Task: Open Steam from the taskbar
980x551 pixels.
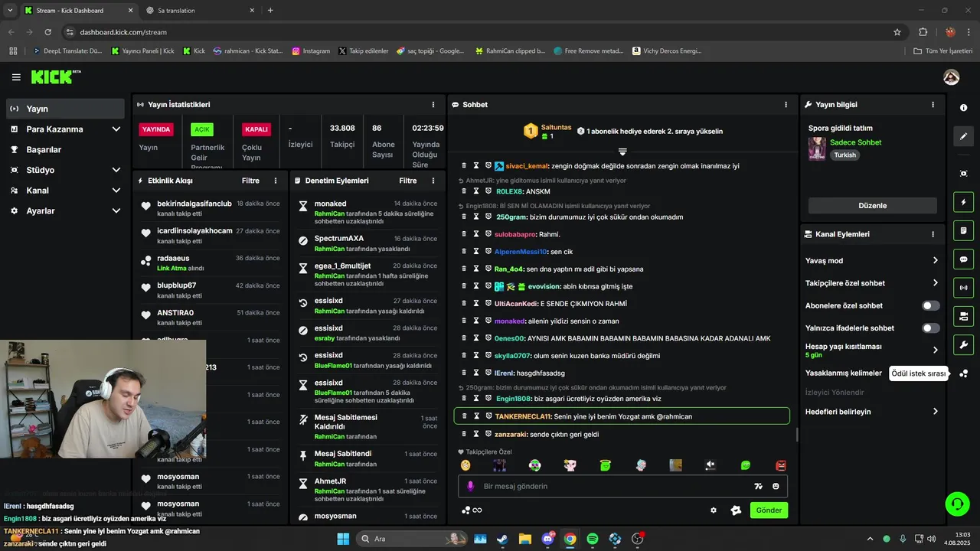Action: [502, 539]
